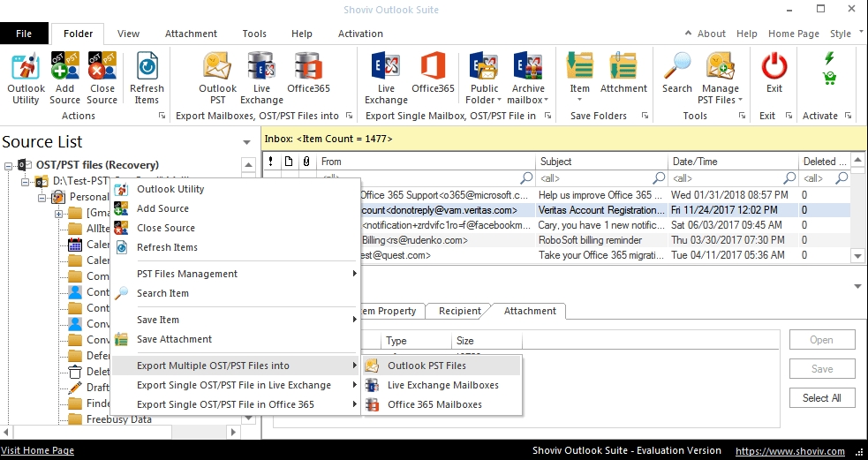Switch to the View ribbon tab
Screen dimensions: 868x460
128,34
